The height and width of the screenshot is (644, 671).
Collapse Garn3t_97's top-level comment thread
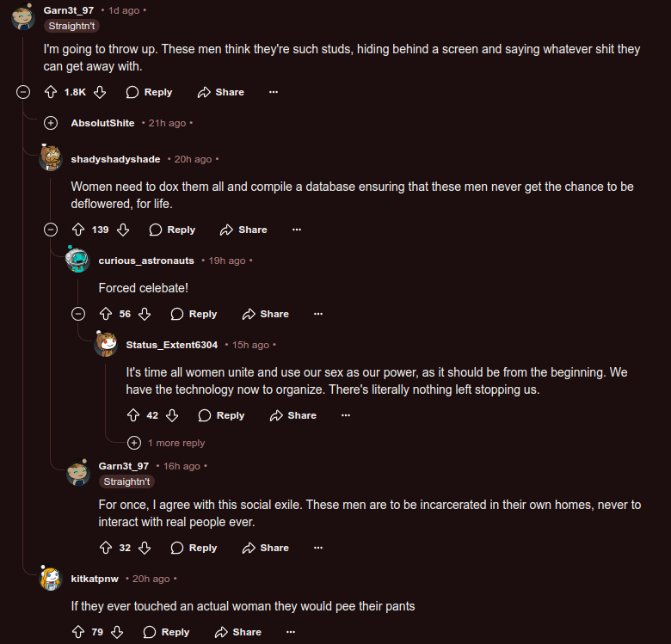pyautogui.click(x=23, y=92)
